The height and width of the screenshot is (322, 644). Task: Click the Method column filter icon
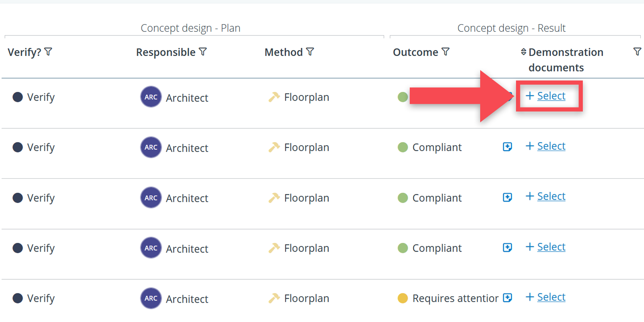click(310, 52)
